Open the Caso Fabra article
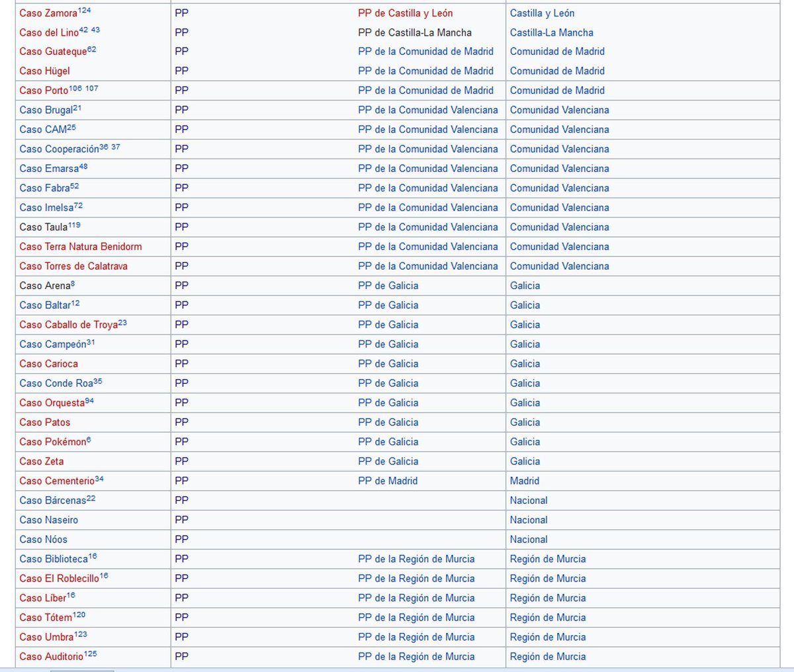The image size is (794, 672). pyautogui.click(x=44, y=189)
